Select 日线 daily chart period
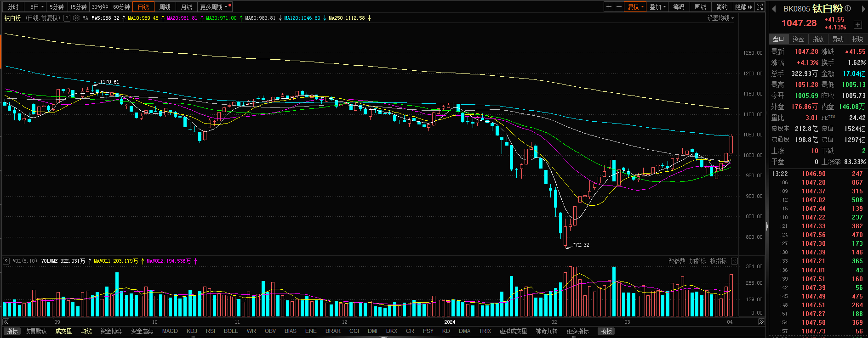The image size is (868, 338). [143, 7]
